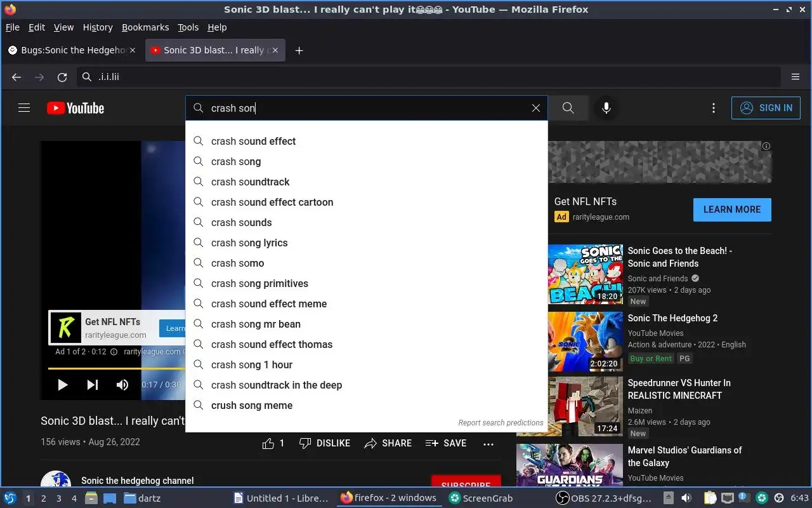The image size is (812, 508).
Task: Select suggestion 'crash song primitives'
Action: point(367,283)
